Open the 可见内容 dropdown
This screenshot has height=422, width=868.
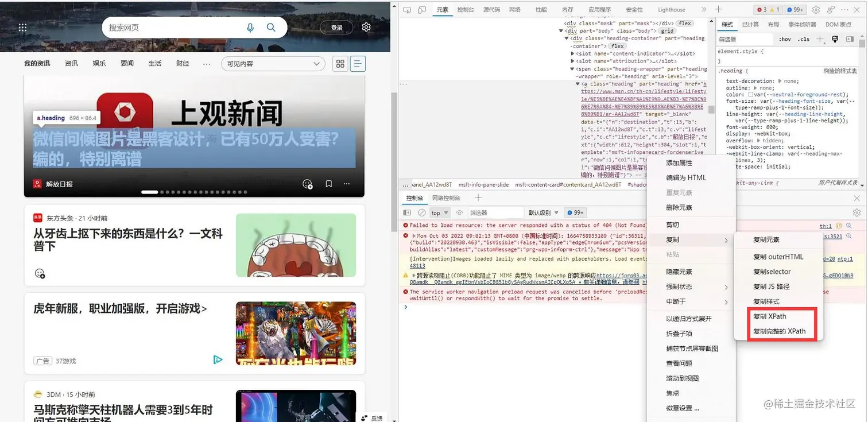tap(273, 64)
